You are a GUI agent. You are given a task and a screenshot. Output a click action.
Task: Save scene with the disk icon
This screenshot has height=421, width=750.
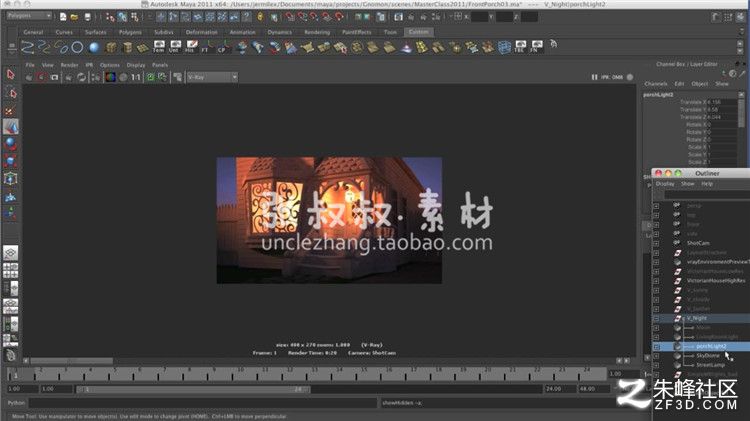[87, 17]
